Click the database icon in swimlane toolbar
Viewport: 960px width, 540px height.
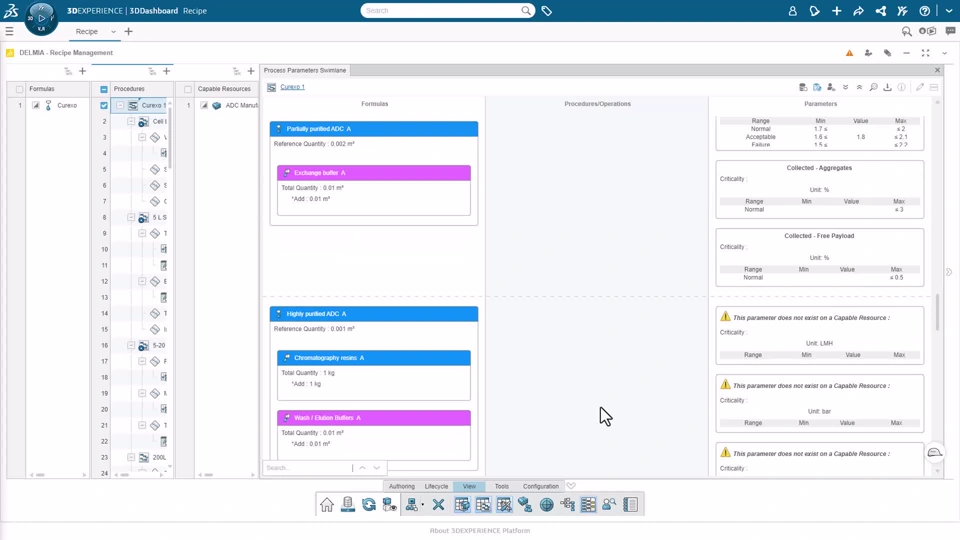point(803,88)
